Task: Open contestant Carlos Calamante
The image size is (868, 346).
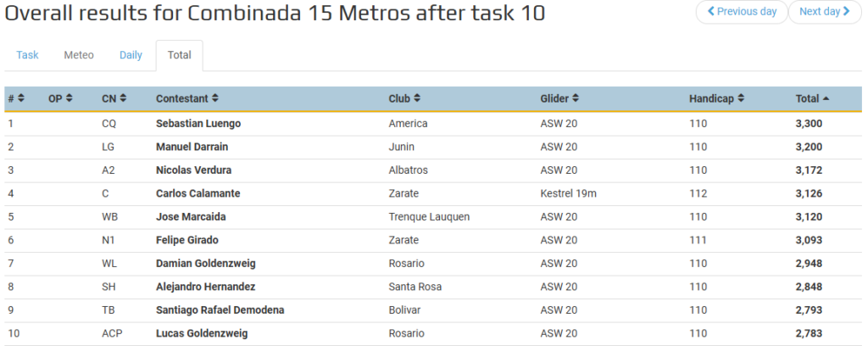Action: pyautogui.click(x=198, y=193)
